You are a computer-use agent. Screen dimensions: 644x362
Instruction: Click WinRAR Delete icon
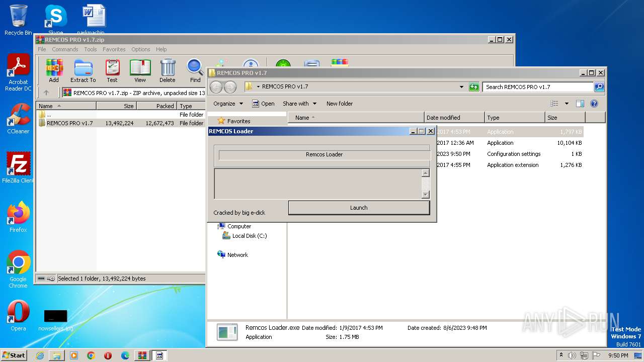coord(168,70)
